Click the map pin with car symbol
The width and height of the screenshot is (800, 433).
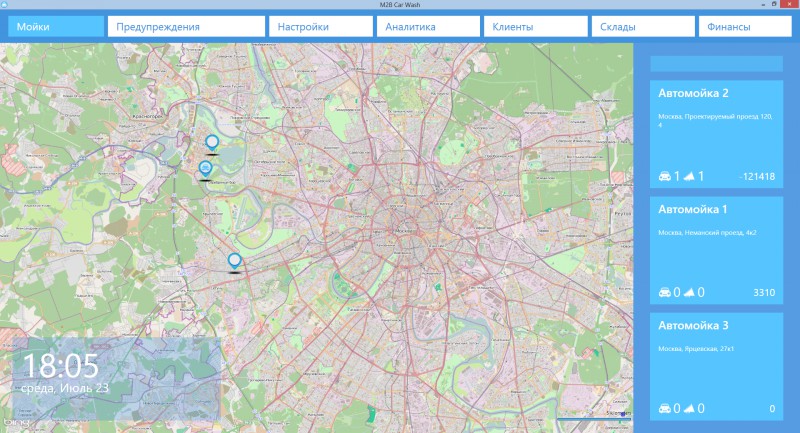(205, 169)
